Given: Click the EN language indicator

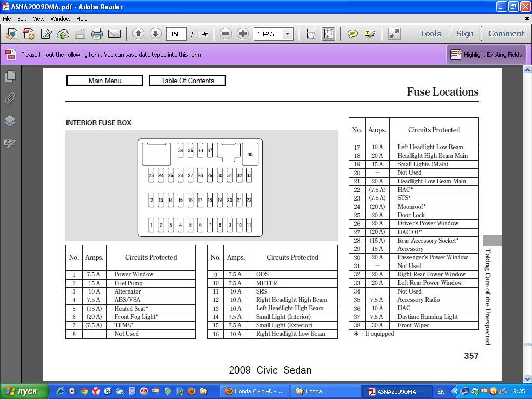Looking at the screenshot, I should point(441,392).
